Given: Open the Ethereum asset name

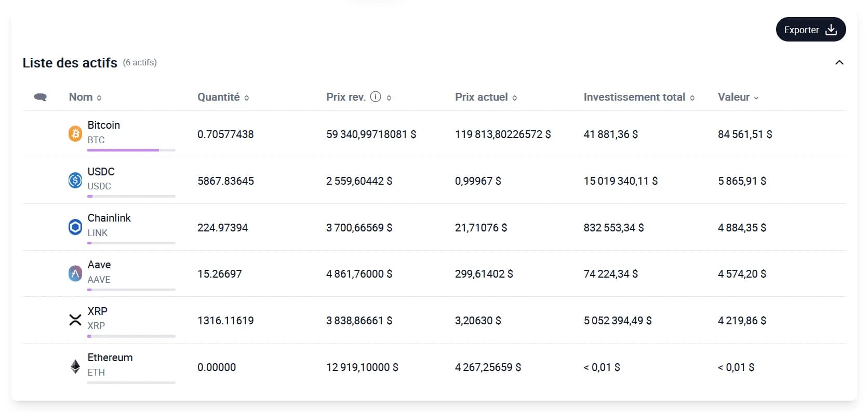Looking at the screenshot, I should click(x=110, y=358).
